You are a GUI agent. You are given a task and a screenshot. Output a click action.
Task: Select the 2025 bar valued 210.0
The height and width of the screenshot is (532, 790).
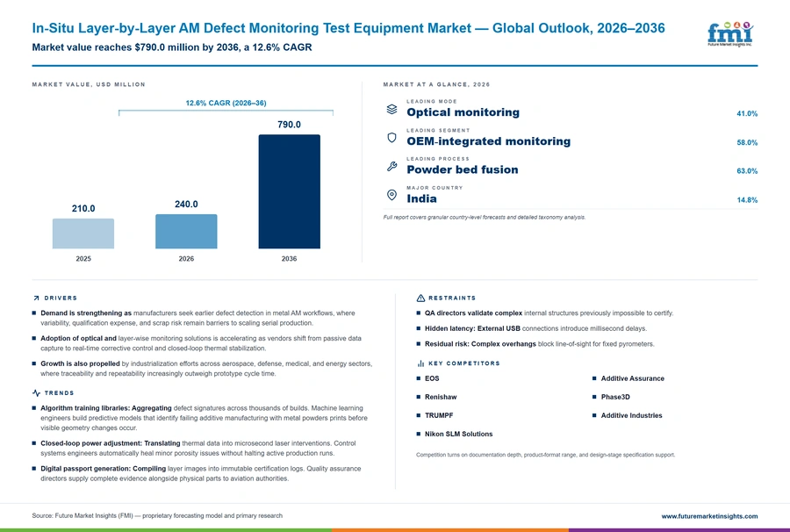coord(83,234)
